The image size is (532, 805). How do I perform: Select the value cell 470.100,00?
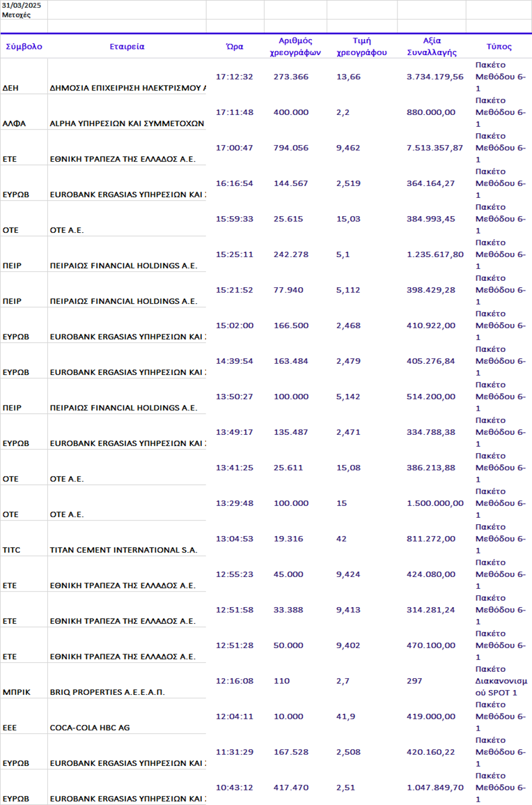[431, 645]
